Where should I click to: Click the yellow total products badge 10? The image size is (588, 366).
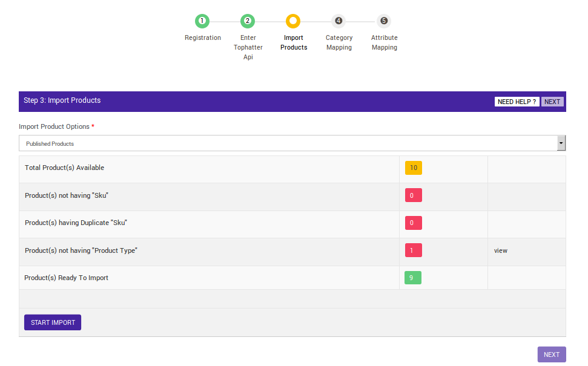pyautogui.click(x=414, y=168)
